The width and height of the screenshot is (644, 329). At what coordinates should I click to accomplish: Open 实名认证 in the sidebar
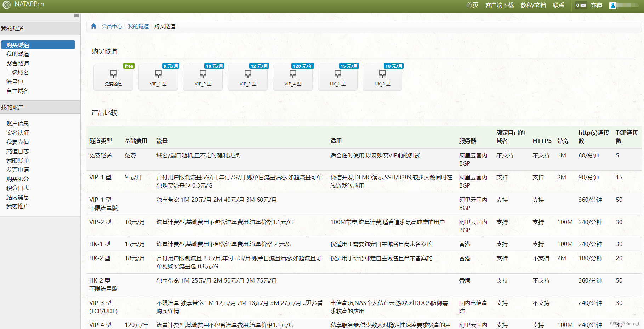pos(18,133)
